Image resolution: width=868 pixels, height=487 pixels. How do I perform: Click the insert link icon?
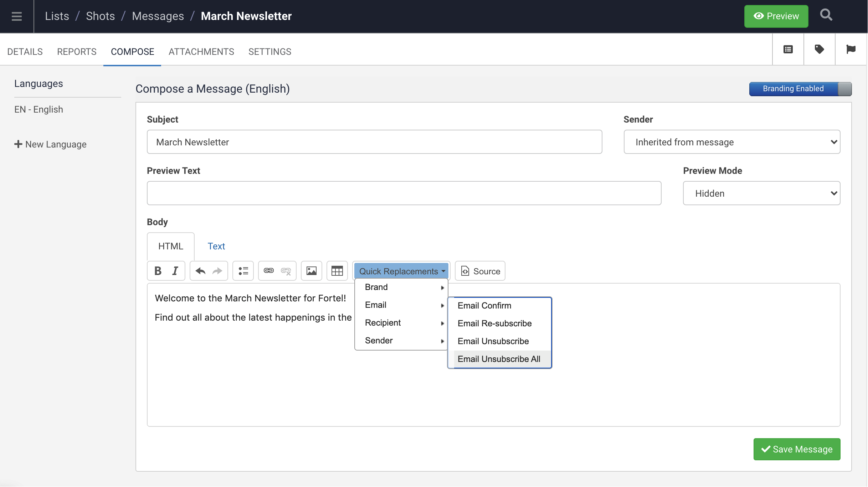(x=269, y=271)
